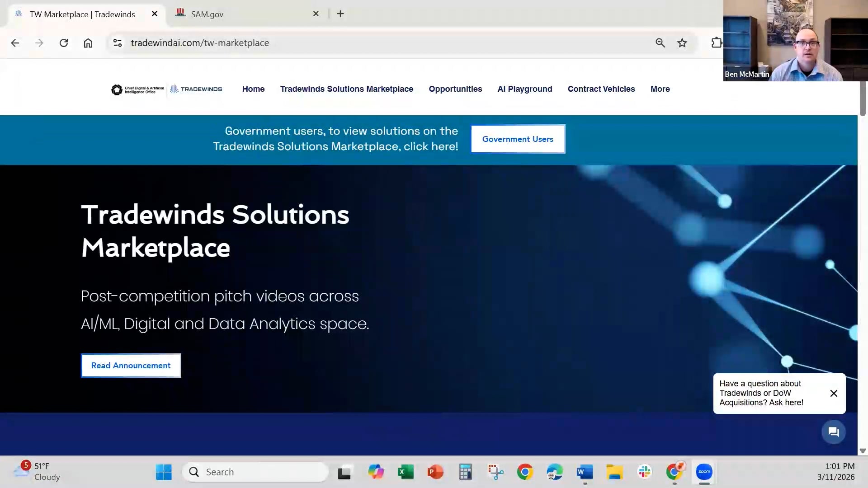The width and height of the screenshot is (868, 488).
Task: Launch Copilot from the taskbar
Action: [x=376, y=472]
